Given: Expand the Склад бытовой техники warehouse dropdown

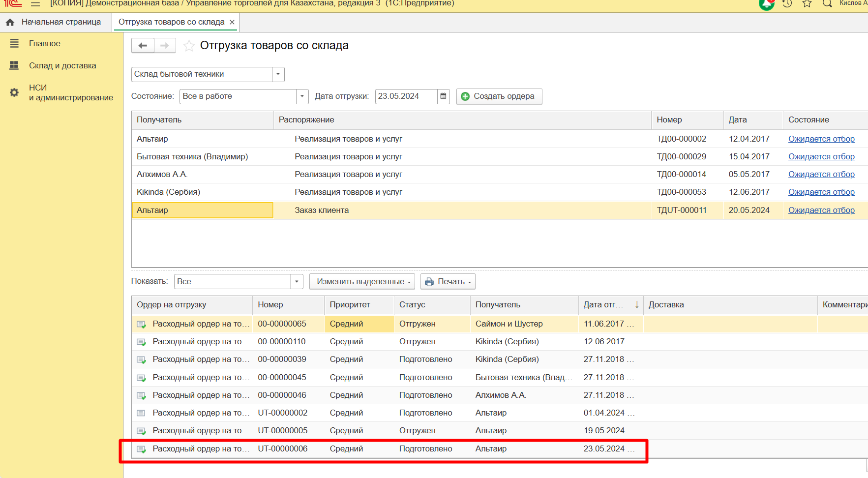Looking at the screenshot, I should [278, 74].
